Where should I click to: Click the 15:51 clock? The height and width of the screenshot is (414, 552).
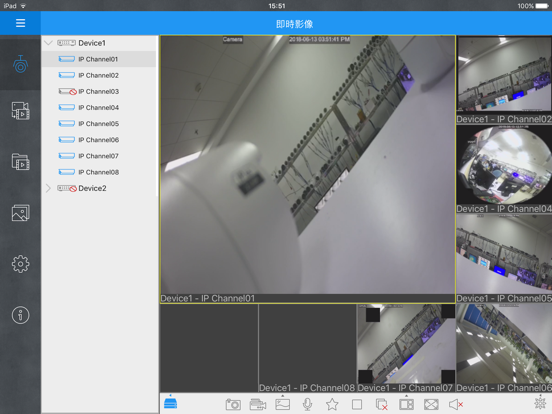click(x=277, y=6)
